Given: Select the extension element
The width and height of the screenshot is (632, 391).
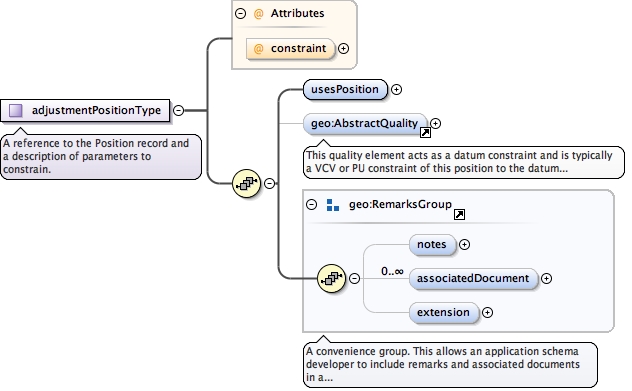Looking at the screenshot, I should click(444, 312).
